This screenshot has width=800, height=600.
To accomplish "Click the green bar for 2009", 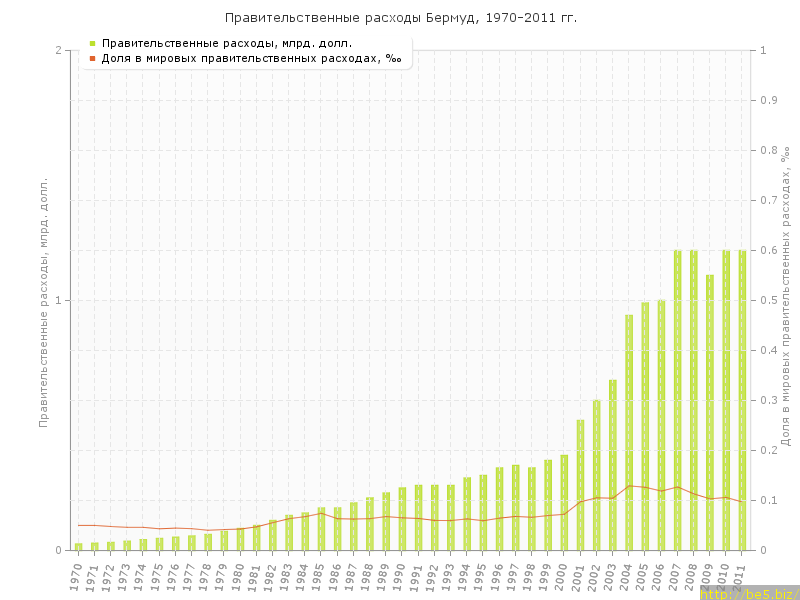I will (710, 412).
